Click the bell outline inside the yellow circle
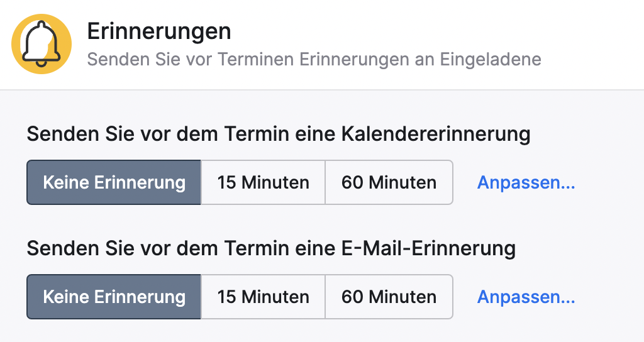Screen dimensions: 644x342 41,44
